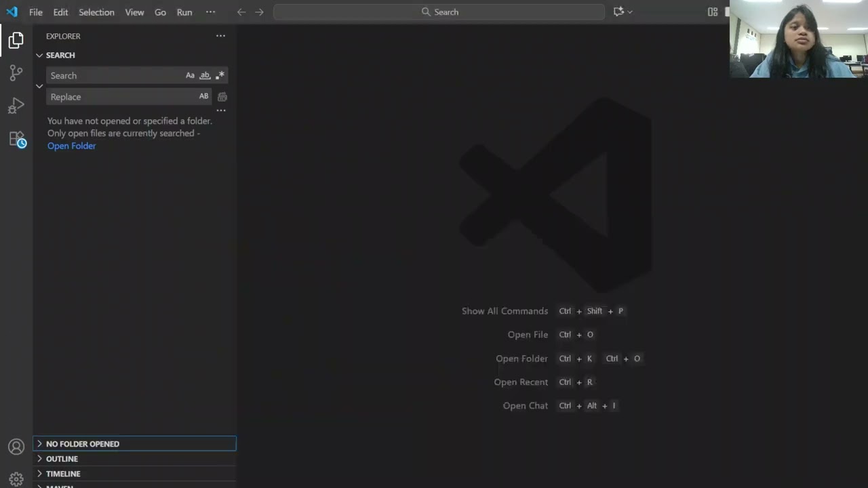Toggle Match Whole Word option
The height and width of the screenshot is (488, 868).
coord(205,75)
